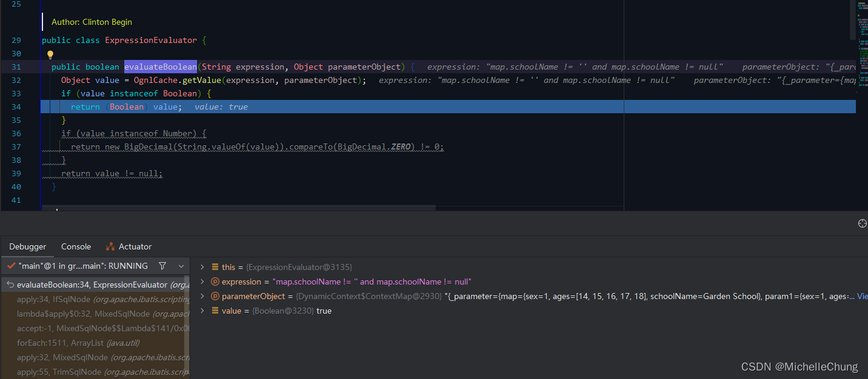Image resolution: width=868 pixels, height=379 pixels.
Task: Click 'ExpressionEvaluator' class name on line 29
Action: 151,40
